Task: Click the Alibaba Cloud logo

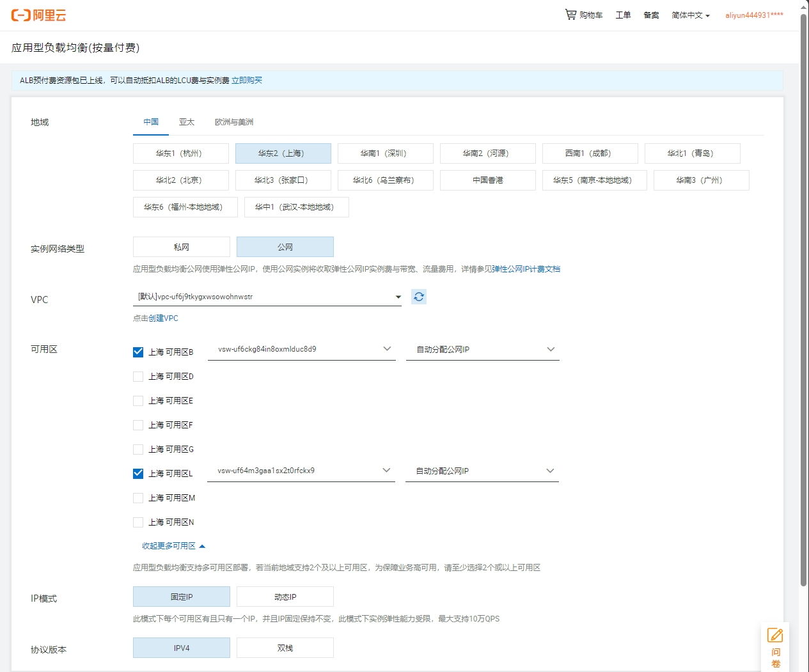Action: pyautogui.click(x=39, y=15)
